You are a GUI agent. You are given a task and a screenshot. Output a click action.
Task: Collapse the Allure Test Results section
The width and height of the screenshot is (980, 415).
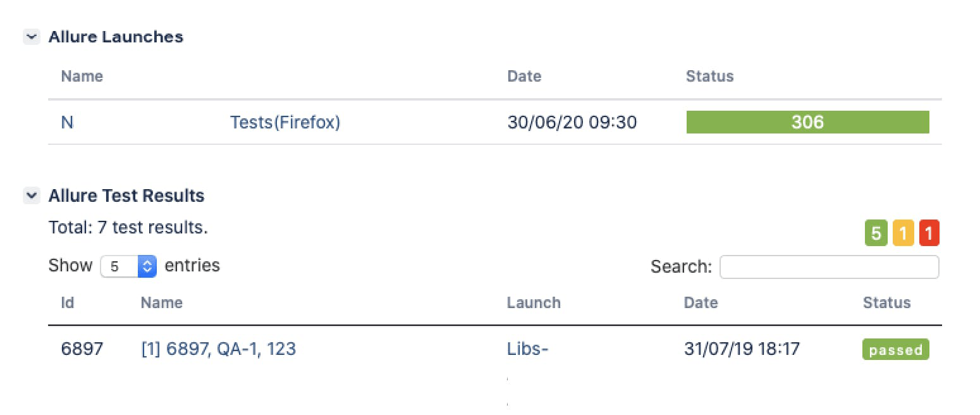(x=31, y=195)
